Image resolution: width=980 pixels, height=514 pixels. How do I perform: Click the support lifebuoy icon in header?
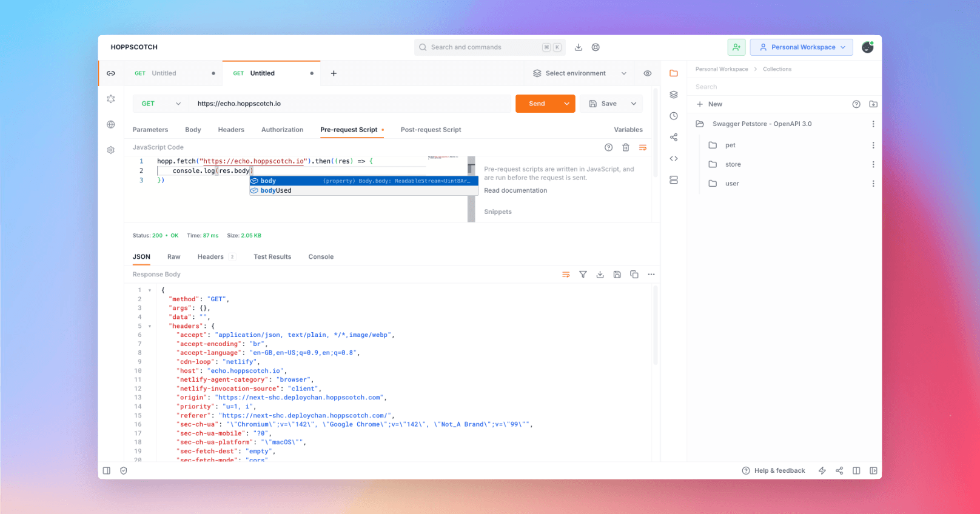pyautogui.click(x=596, y=47)
